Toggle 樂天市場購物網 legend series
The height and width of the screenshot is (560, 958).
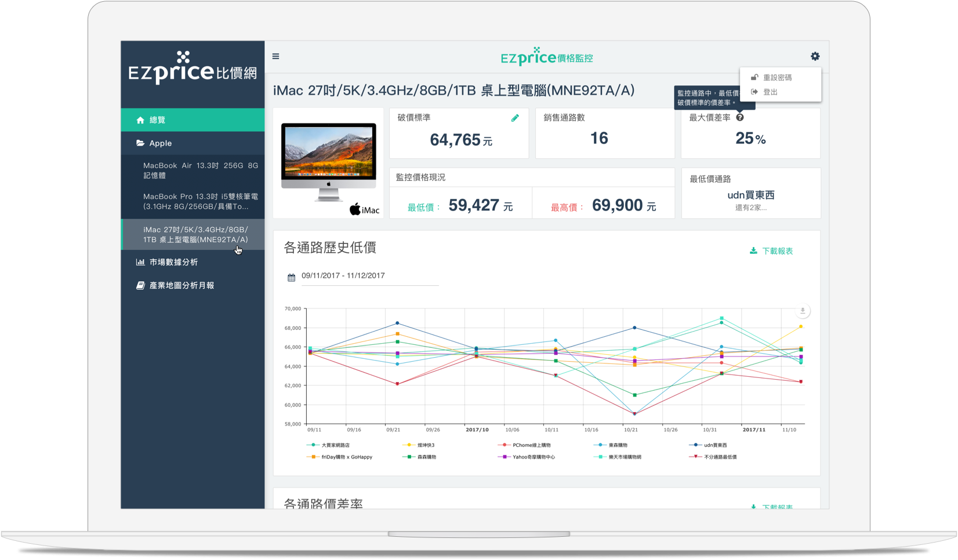[618, 457]
